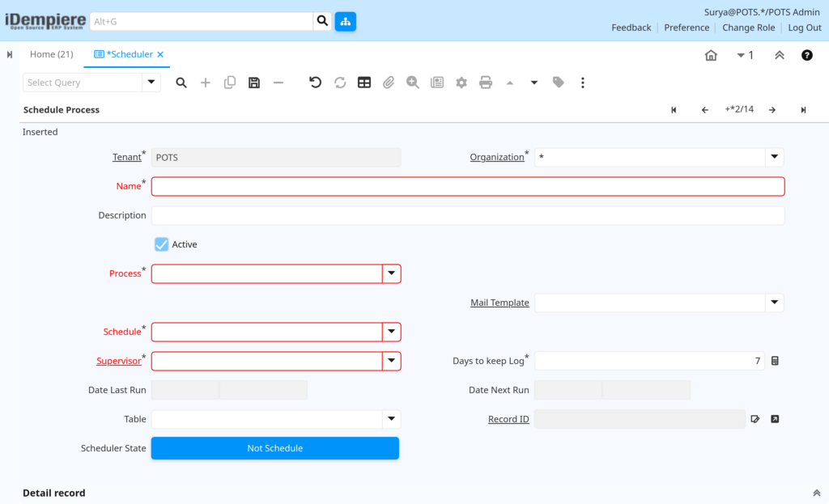Click the Mail Template label link
829x504 pixels.
point(500,303)
